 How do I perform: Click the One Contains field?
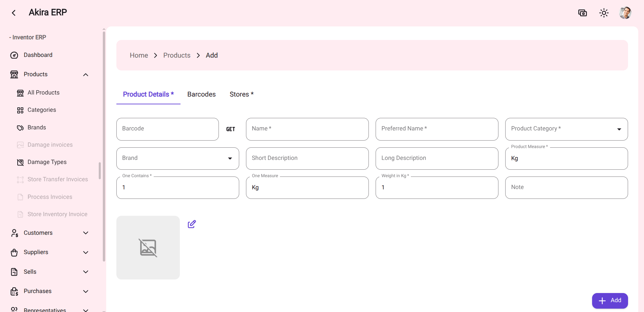[177, 188]
